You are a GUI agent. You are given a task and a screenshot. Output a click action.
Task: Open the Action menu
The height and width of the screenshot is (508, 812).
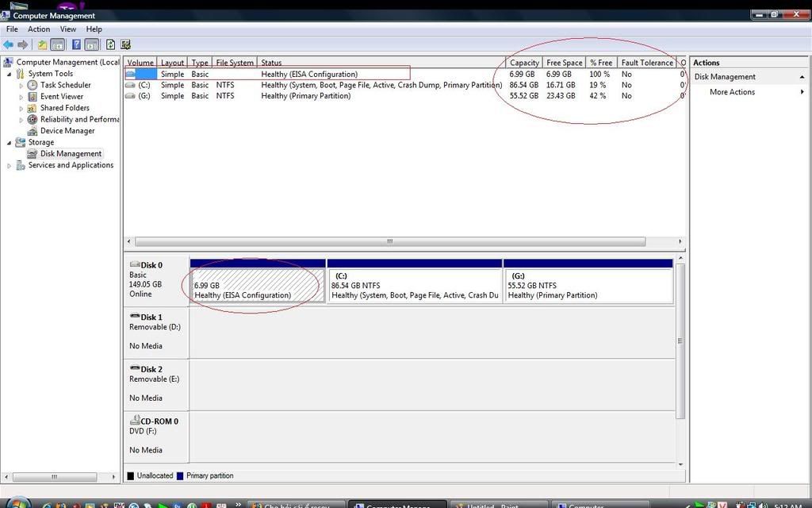click(x=39, y=29)
